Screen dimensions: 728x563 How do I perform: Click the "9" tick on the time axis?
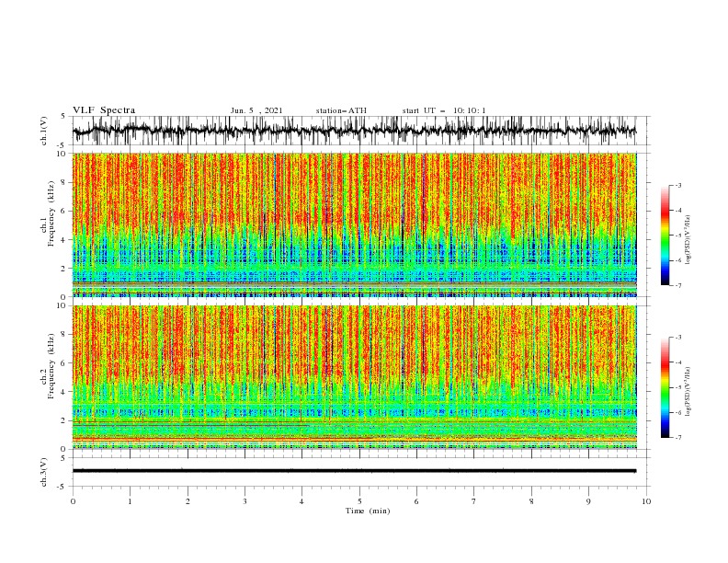tap(588, 501)
